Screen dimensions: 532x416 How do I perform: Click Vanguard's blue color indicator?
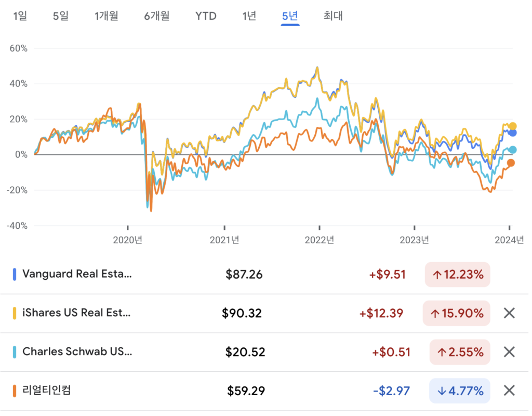tap(14, 275)
